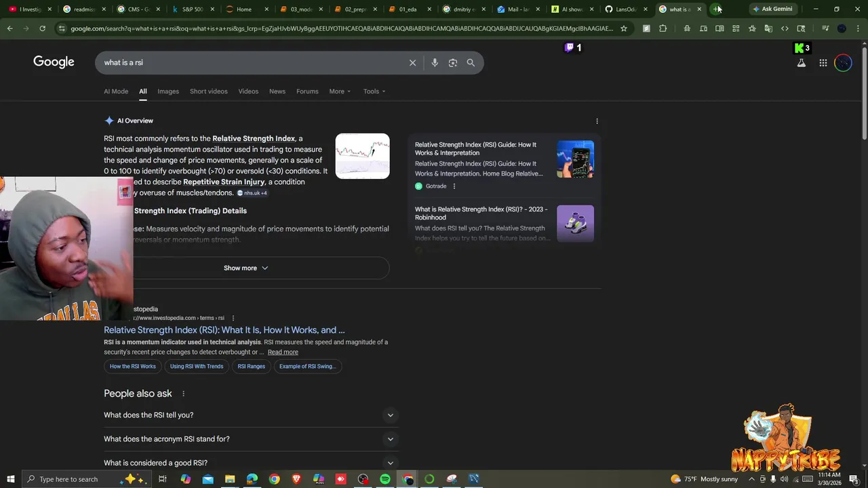Start voice search with microphone icon

pos(435,62)
